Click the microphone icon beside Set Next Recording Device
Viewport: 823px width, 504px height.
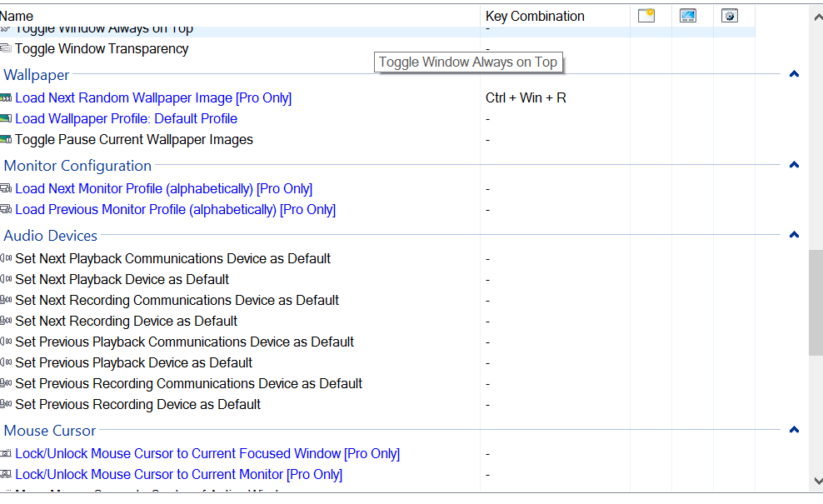tap(7, 321)
